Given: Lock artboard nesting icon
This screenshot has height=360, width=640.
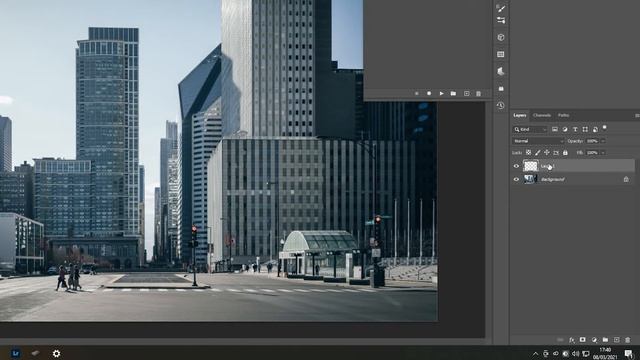Looking at the screenshot, I should [556, 152].
